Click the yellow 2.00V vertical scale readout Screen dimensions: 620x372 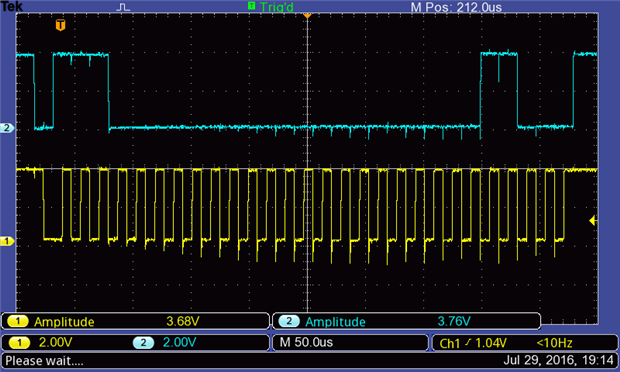[55, 342]
